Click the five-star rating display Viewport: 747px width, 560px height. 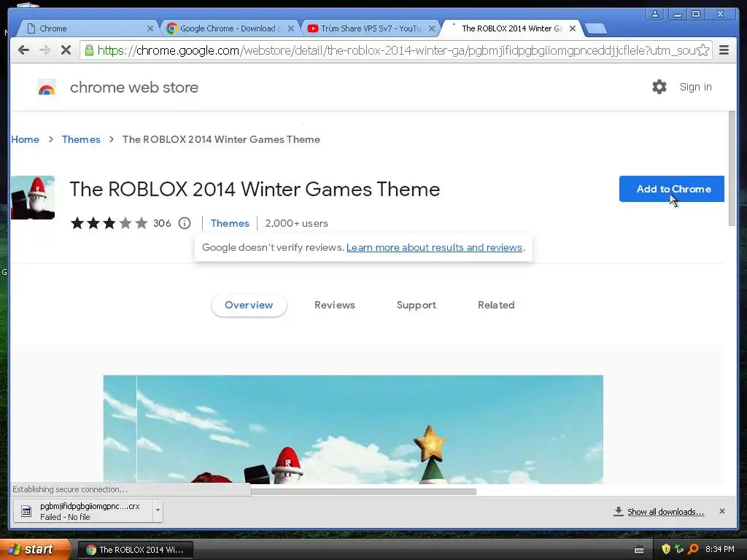[x=109, y=223]
